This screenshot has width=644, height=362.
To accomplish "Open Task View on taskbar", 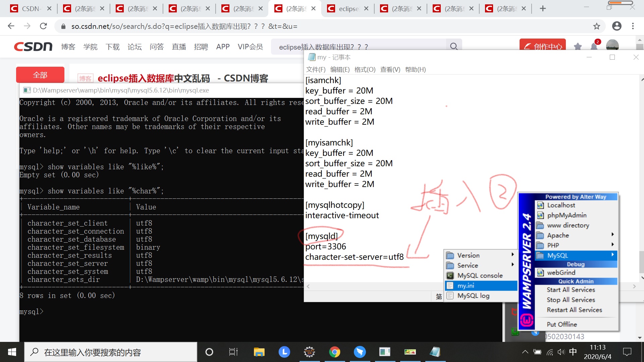I will [x=233, y=352].
